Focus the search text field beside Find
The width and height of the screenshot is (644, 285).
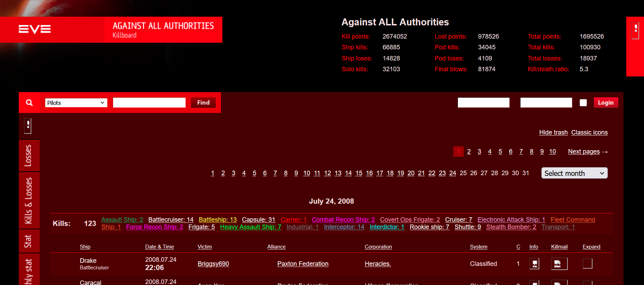149,103
